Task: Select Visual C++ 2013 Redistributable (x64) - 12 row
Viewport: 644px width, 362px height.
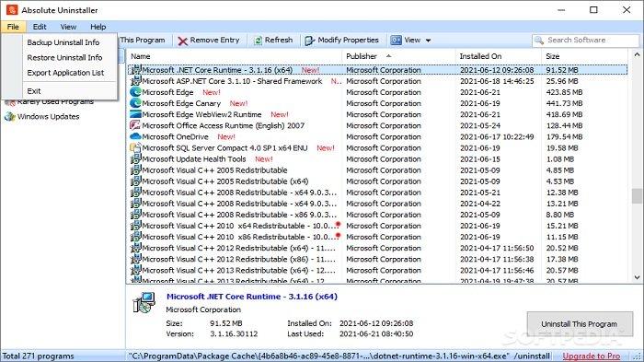Action: (377, 270)
